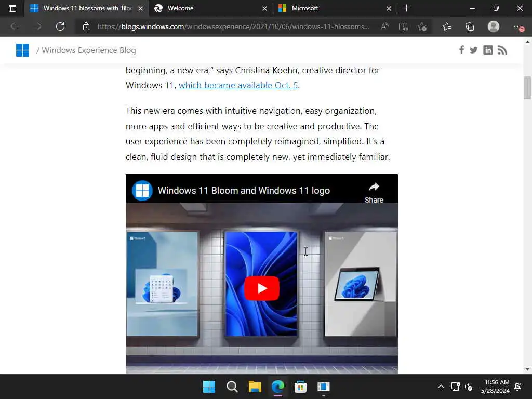532x399 pixels.
Task: Click the address bar URL
Action: [x=233, y=26]
